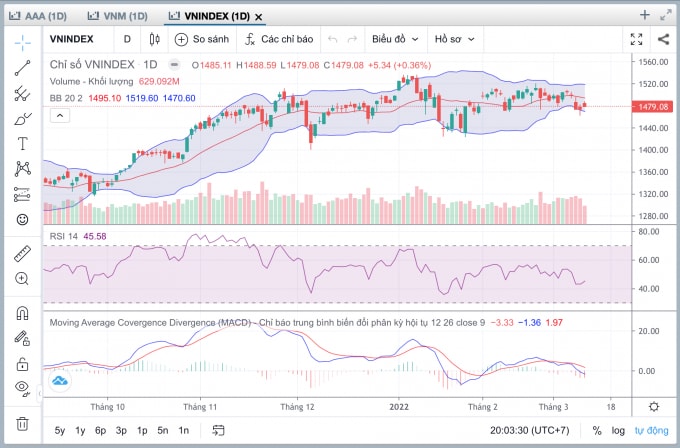Close the VNINDEX (1D) tab
Screen dimensions: 680x448
click(x=258, y=17)
